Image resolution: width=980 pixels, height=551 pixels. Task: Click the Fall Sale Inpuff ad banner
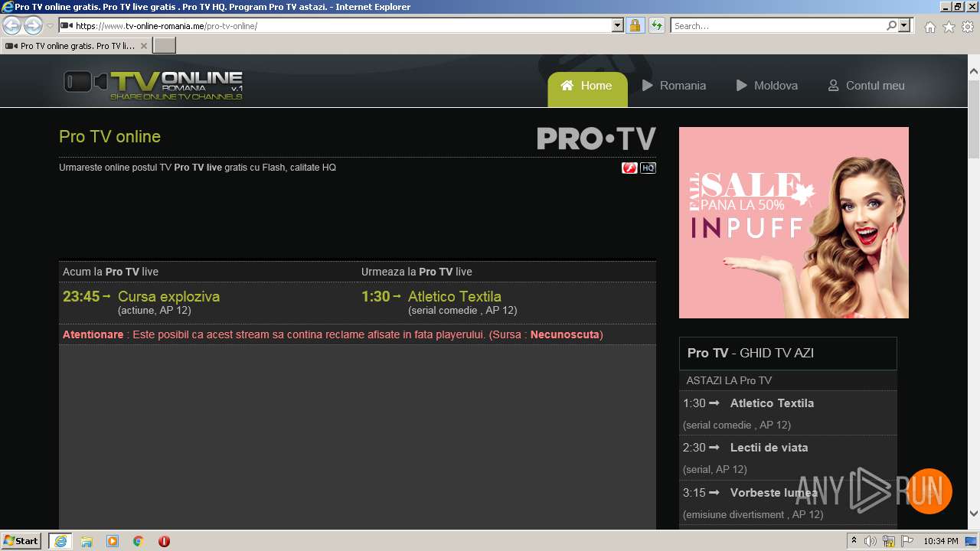(x=794, y=223)
